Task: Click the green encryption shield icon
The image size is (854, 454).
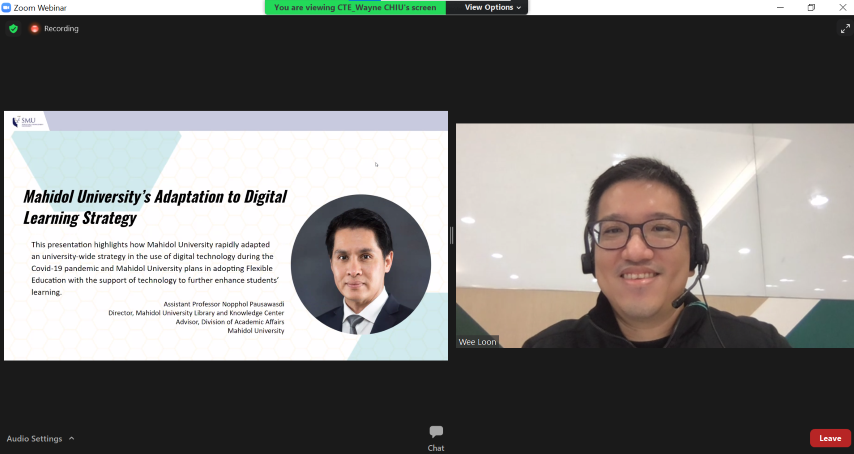Action: (x=13, y=29)
